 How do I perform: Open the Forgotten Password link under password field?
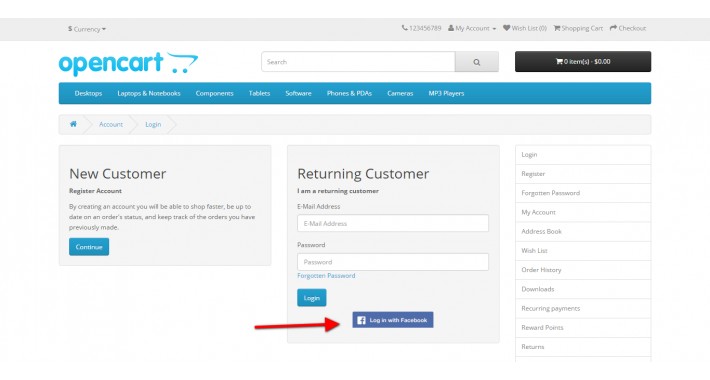pos(326,275)
